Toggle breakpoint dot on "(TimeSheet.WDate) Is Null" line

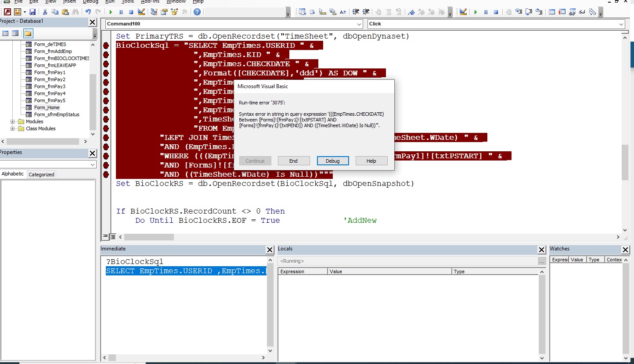pos(106,174)
